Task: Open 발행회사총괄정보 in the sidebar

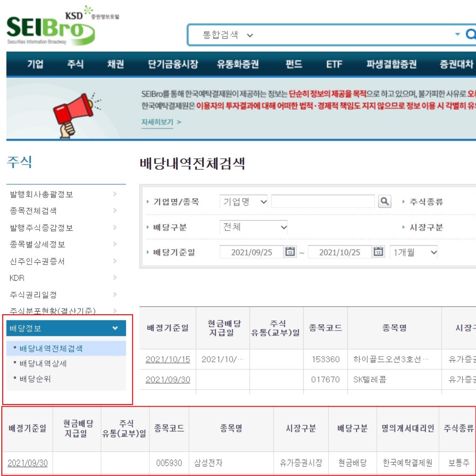Action: pos(41,194)
